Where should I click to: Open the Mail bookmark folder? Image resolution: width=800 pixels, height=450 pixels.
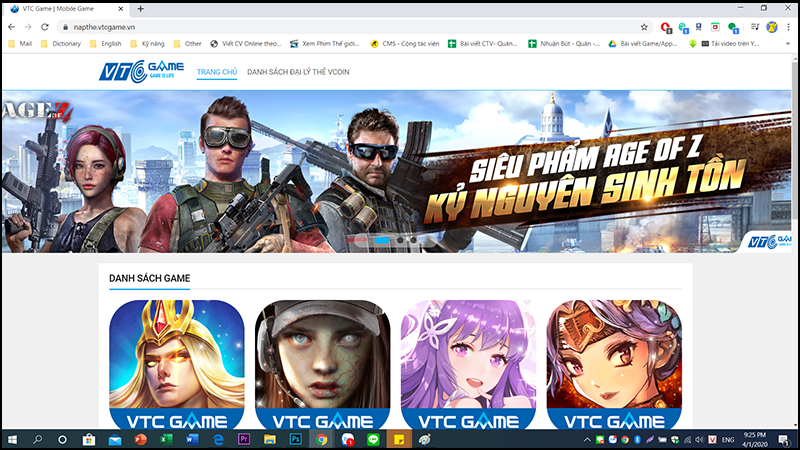[x=20, y=43]
